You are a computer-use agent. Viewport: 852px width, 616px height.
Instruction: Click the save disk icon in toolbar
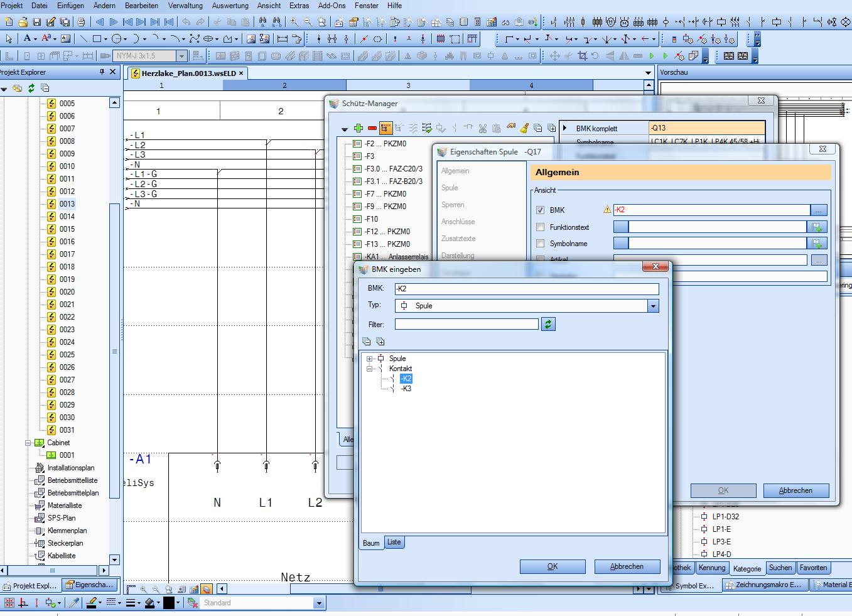tap(36, 22)
